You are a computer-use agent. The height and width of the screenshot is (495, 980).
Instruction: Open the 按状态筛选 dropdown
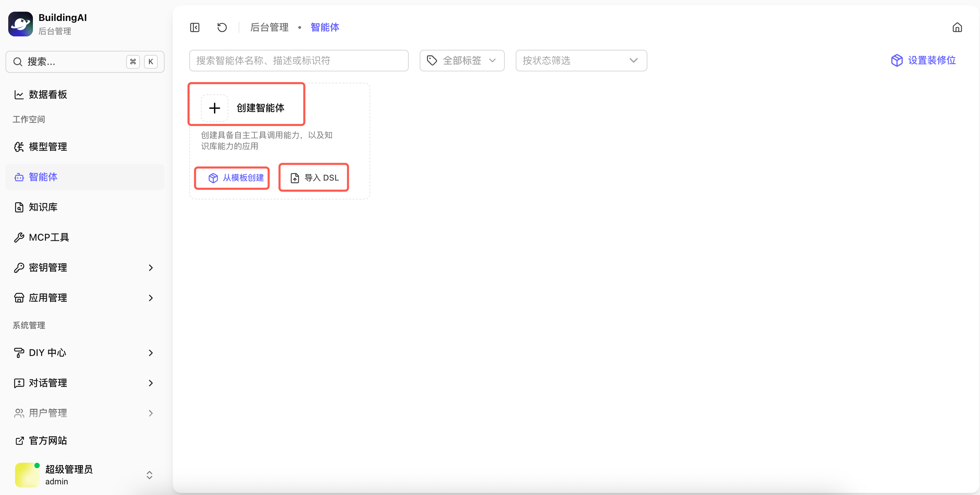pos(581,60)
